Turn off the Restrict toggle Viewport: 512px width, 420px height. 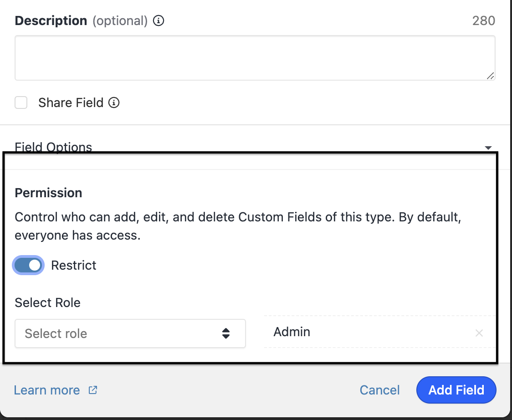[29, 265]
